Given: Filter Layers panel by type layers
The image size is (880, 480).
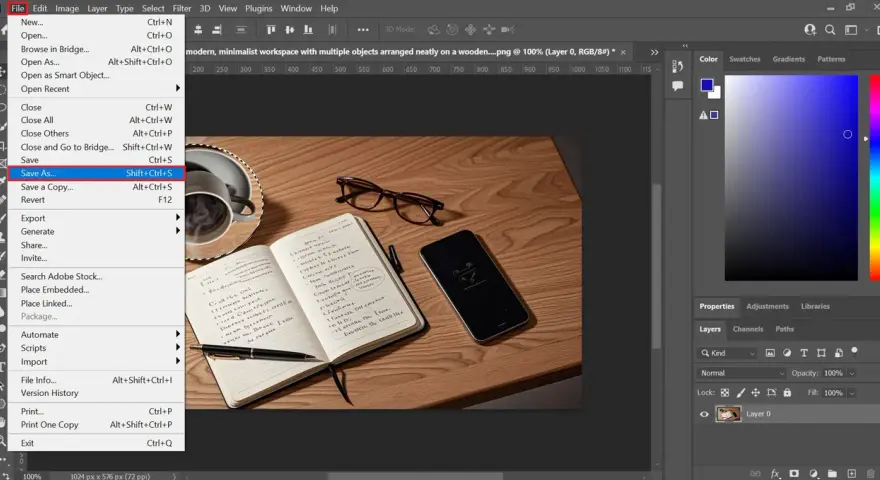Looking at the screenshot, I should coord(804,353).
